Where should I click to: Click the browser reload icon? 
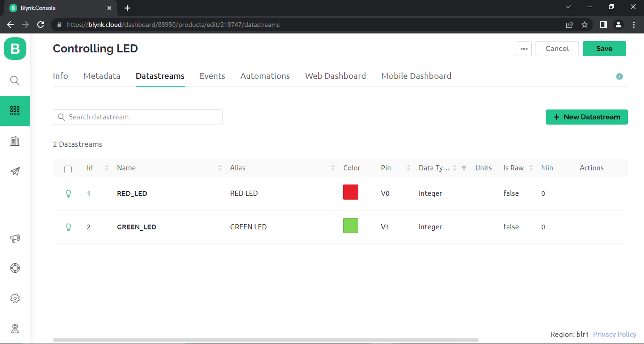click(x=41, y=25)
